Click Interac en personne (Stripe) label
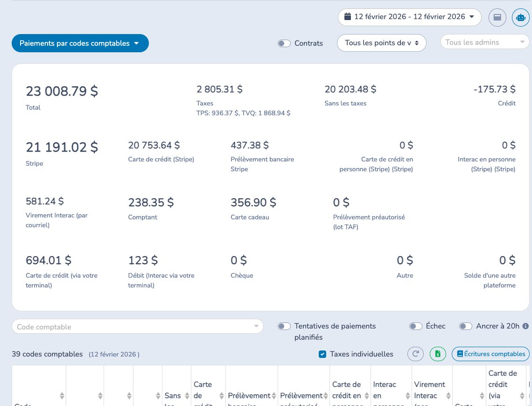This screenshot has width=532, height=406. click(x=487, y=164)
